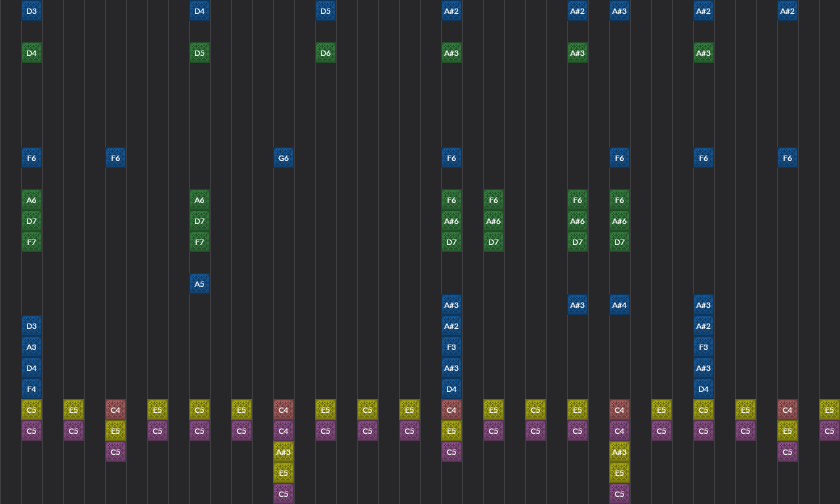Select the blue A#4 note block

click(619, 305)
